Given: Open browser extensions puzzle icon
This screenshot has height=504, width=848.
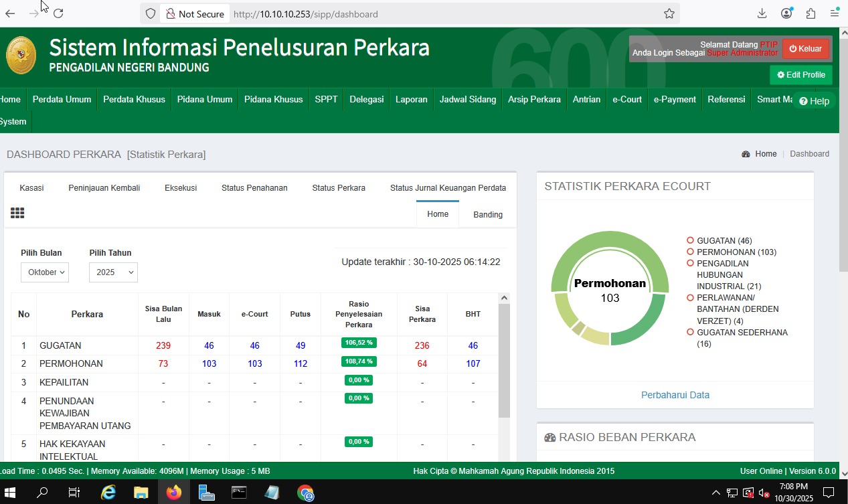Looking at the screenshot, I should (811, 13).
